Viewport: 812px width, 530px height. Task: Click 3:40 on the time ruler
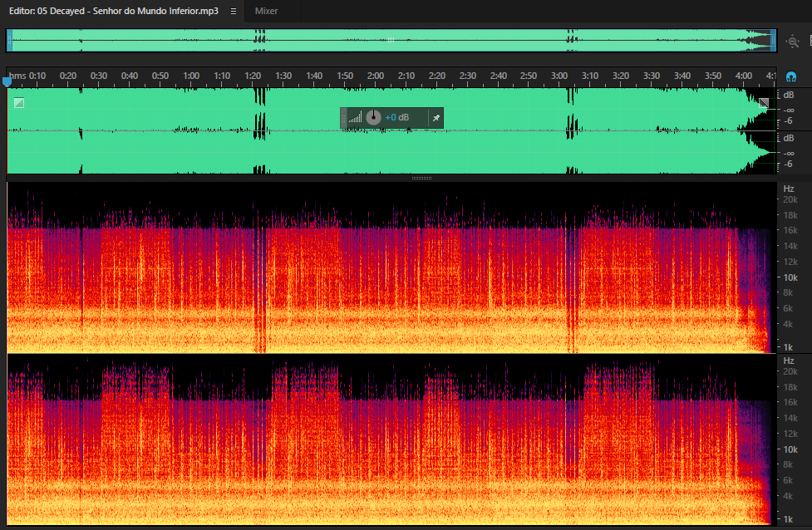682,76
